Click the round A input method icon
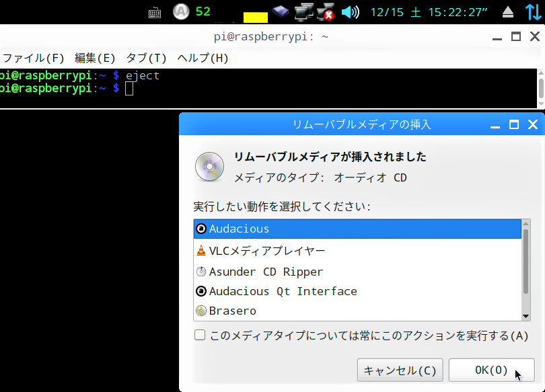This screenshot has height=392, width=545. click(x=181, y=11)
